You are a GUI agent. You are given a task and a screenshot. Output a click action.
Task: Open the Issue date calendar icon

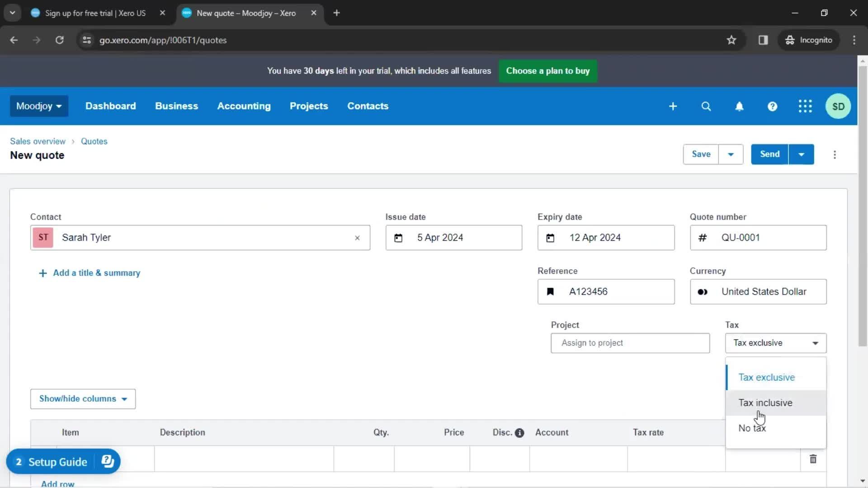pos(398,238)
